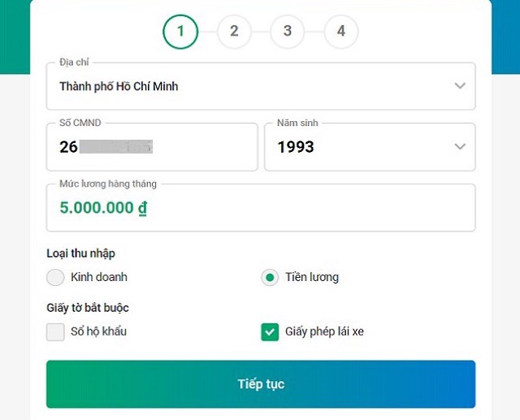Open step 4 of the form
The image size is (520, 420).
coord(341,32)
